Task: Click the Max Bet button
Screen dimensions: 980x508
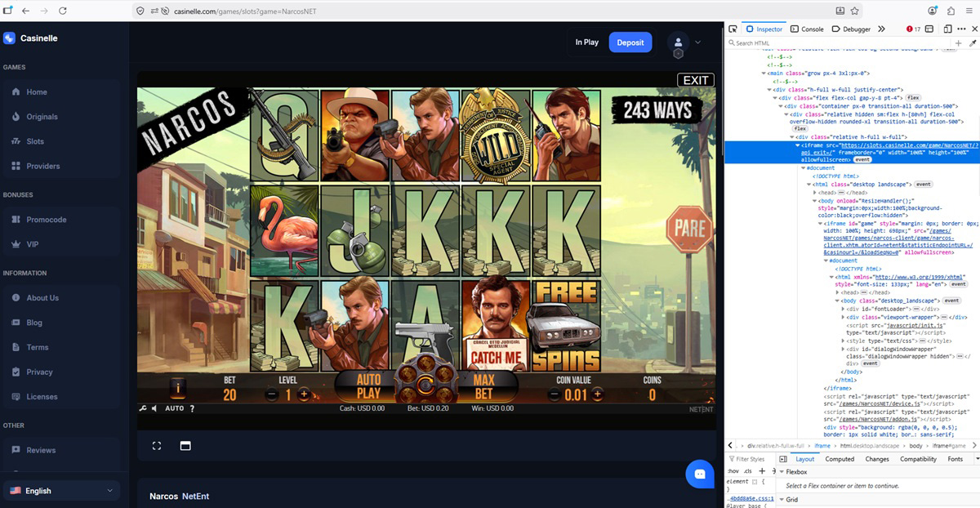Action: coord(483,386)
